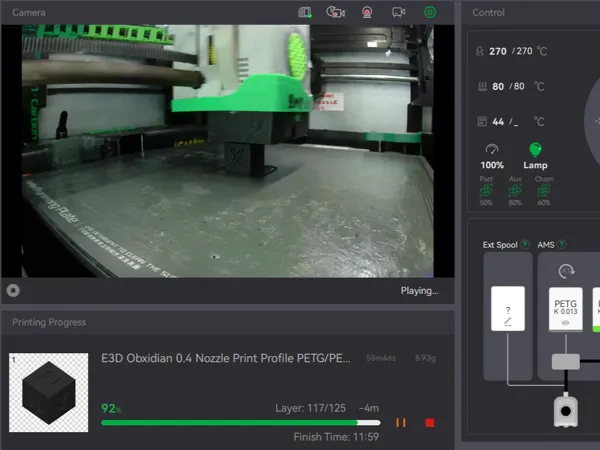Click the Playing... status text
This screenshot has width=600, height=450.
coord(419,291)
